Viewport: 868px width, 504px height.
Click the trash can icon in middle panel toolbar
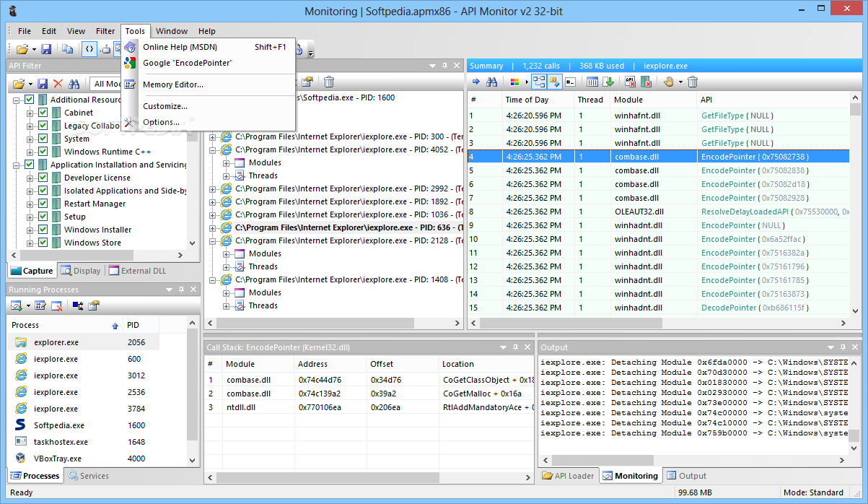coord(329,82)
